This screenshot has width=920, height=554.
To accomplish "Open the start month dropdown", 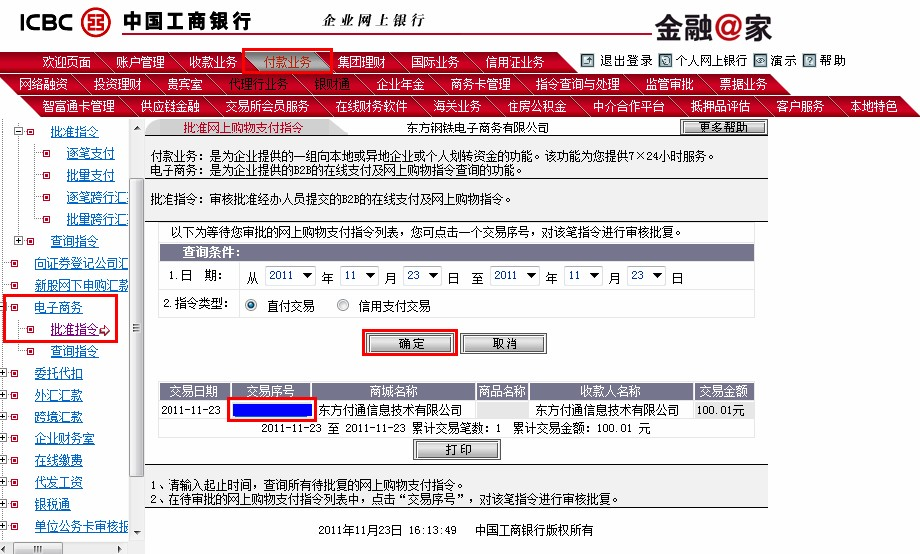I will [x=360, y=276].
